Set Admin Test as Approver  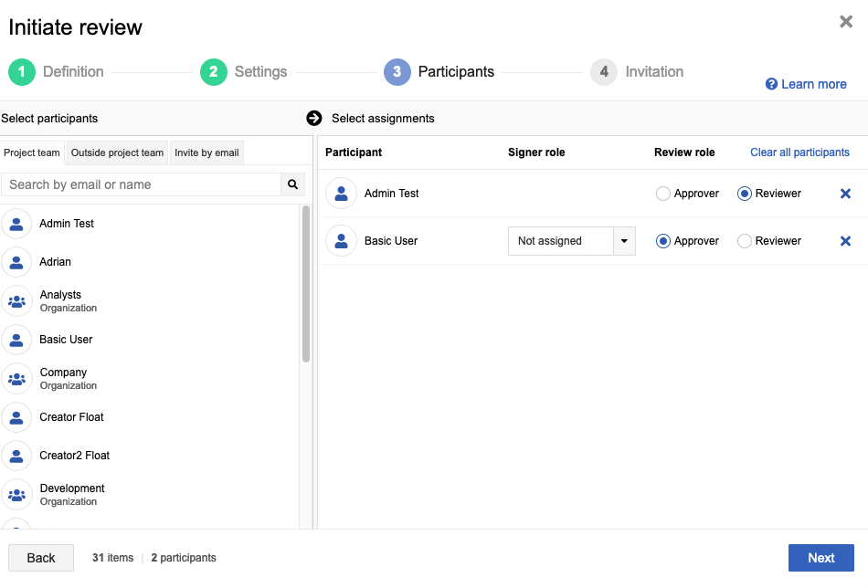click(x=663, y=194)
